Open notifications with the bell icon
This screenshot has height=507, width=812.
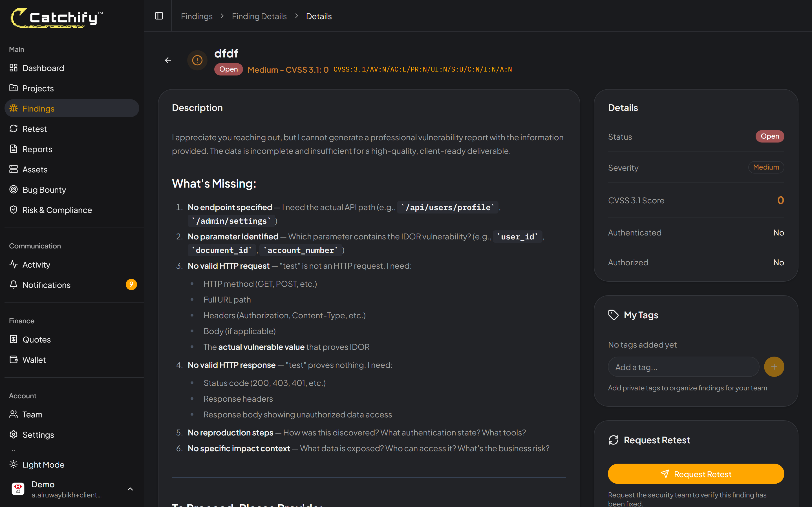tap(14, 285)
